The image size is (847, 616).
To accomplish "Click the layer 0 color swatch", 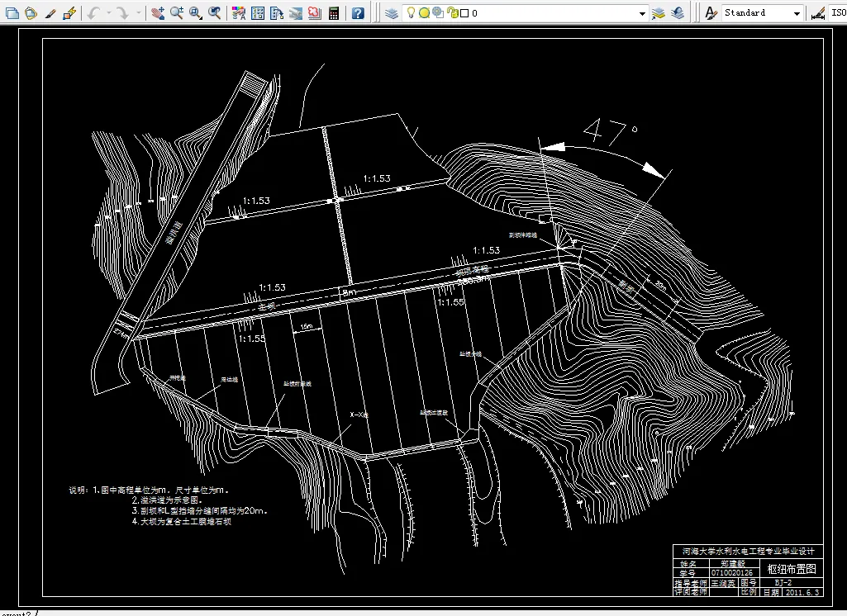I will coord(464,13).
